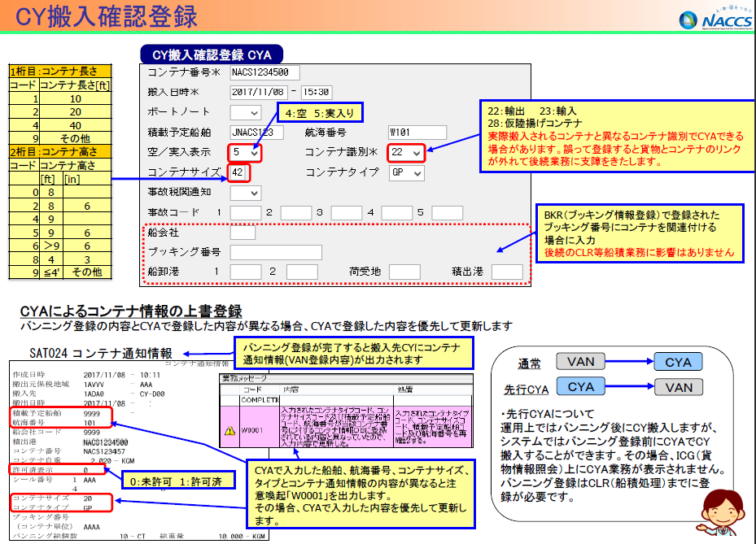Select the CY搬入確認登録 CYA tab header
Screen dimensions: 756x544
tap(212, 55)
